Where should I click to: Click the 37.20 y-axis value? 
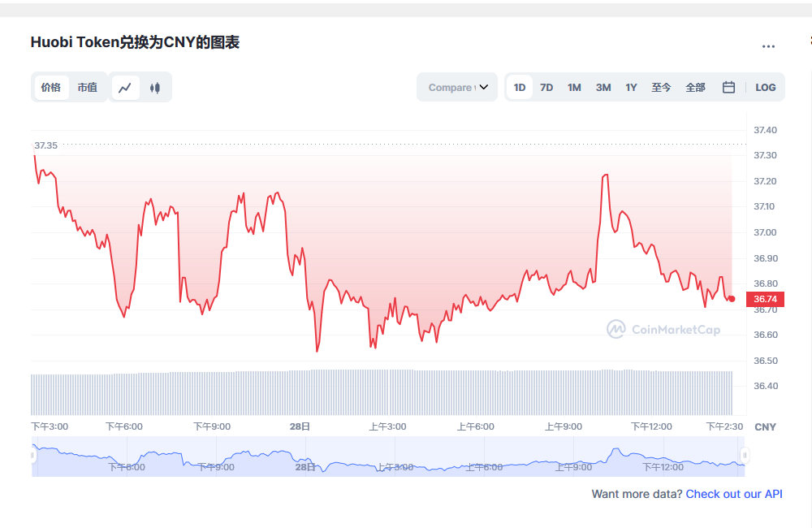pos(766,181)
